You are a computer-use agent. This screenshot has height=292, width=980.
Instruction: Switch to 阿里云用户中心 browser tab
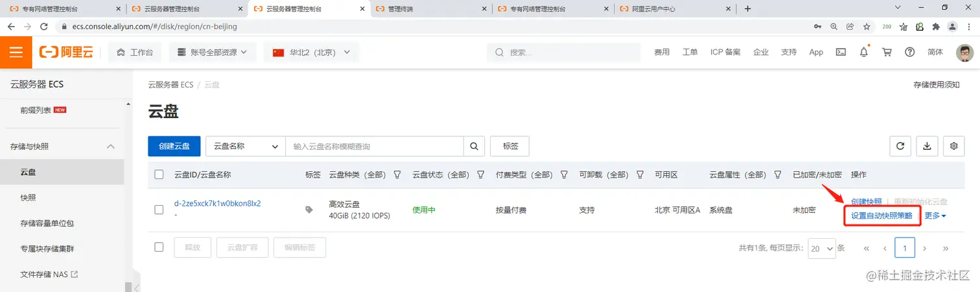pos(674,9)
